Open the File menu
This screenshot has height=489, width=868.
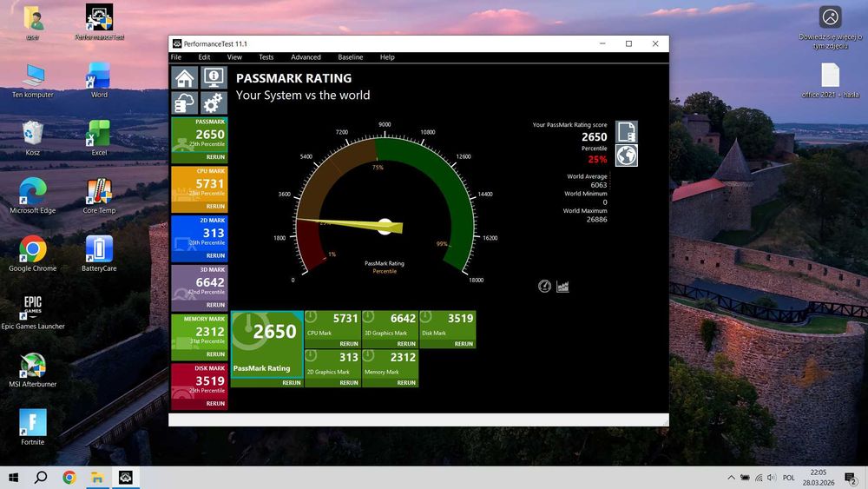coord(176,57)
